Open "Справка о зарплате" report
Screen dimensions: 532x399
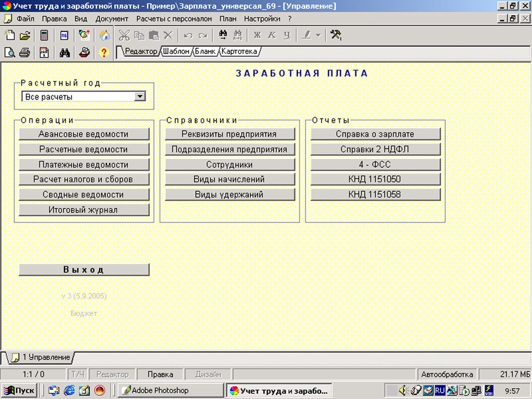pos(375,134)
